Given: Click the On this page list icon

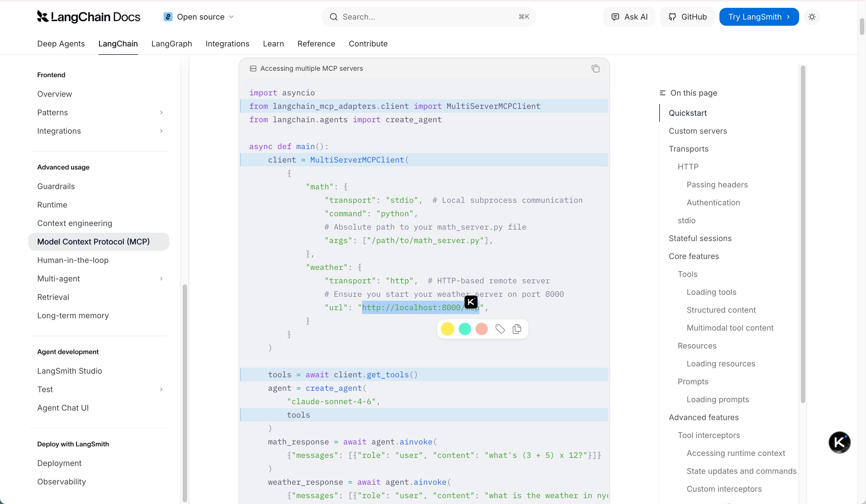Looking at the screenshot, I should (662, 93).
